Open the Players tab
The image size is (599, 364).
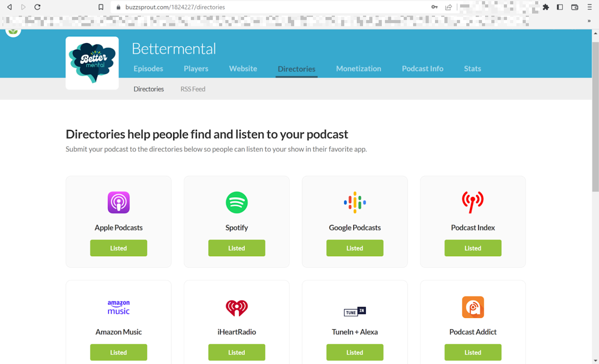click(196, 68)
